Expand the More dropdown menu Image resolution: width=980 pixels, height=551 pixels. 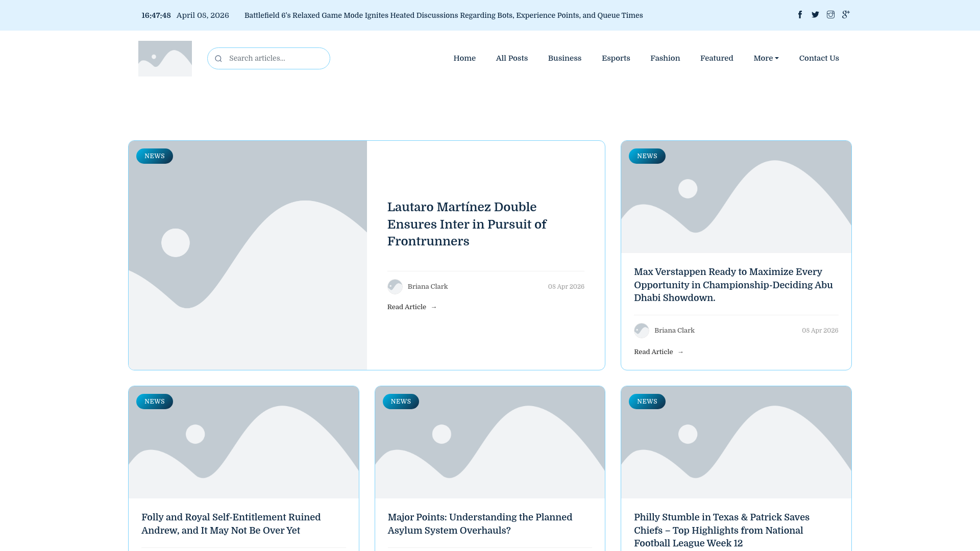(x=766, y=58)
